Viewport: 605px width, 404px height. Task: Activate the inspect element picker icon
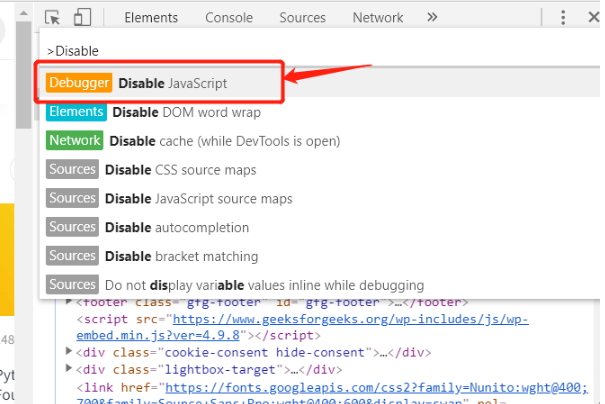point(52,17)
